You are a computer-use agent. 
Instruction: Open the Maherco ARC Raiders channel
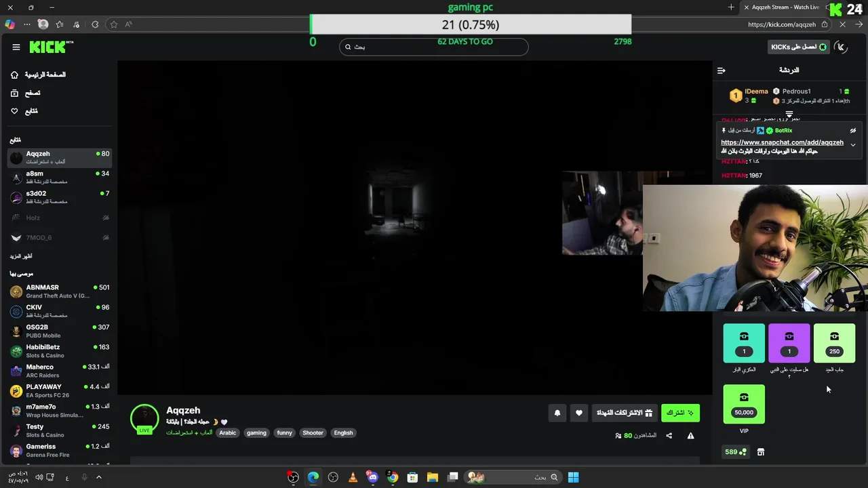click(60, 371)
